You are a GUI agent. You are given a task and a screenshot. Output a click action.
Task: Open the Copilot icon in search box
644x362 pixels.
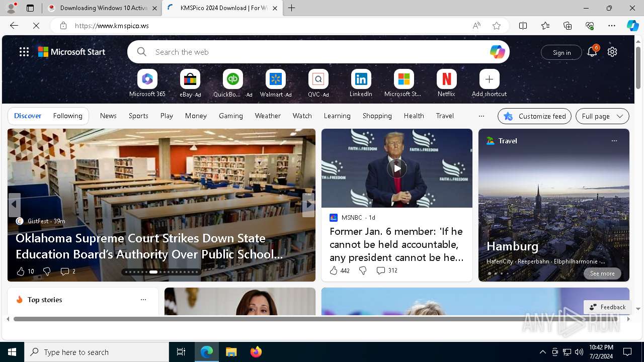[497, 52]
